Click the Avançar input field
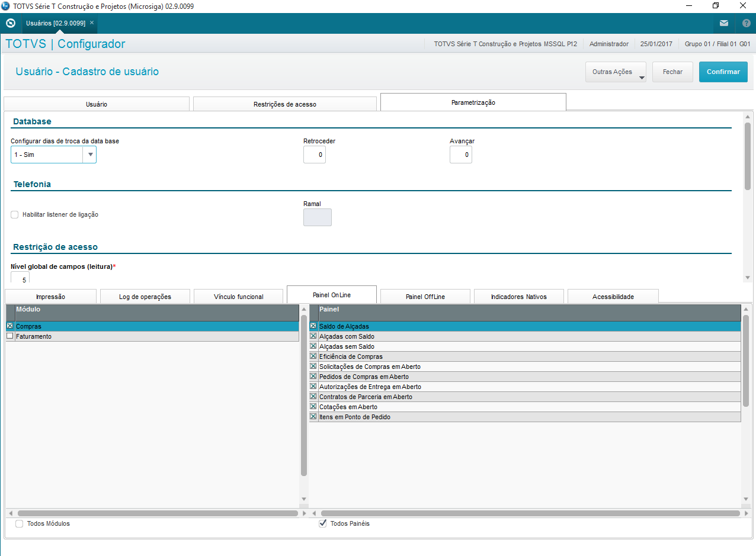756x556 pixels. 461,155
